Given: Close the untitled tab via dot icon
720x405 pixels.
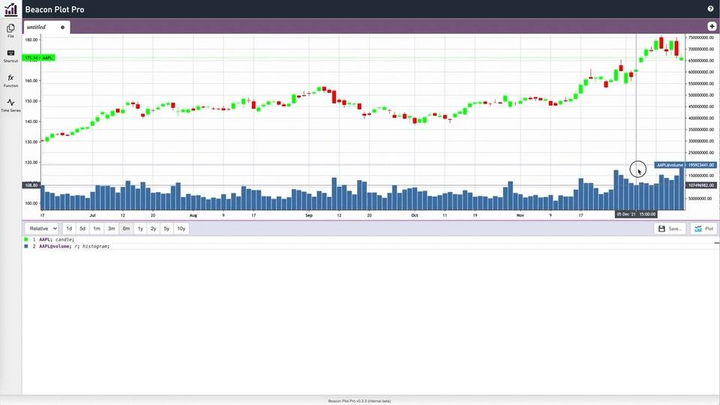Looking at the screenshot, I should (x=62, y=28).
